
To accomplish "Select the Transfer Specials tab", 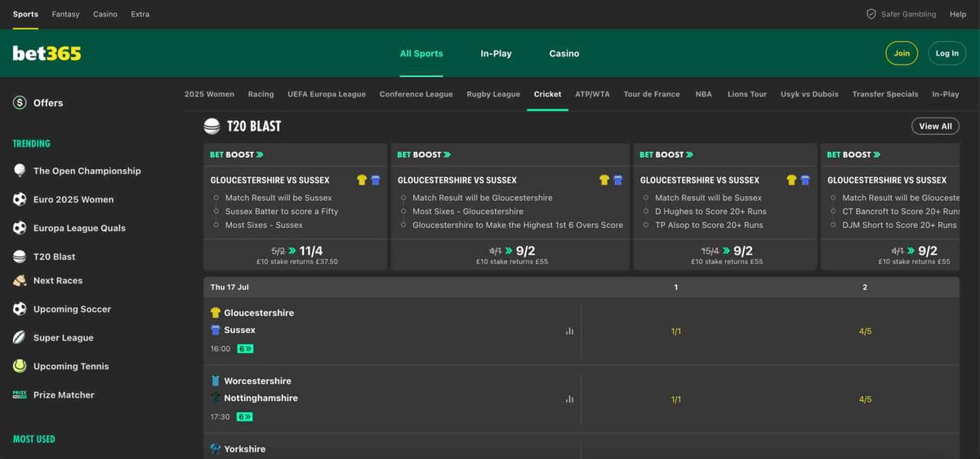I will coord(885,94).
